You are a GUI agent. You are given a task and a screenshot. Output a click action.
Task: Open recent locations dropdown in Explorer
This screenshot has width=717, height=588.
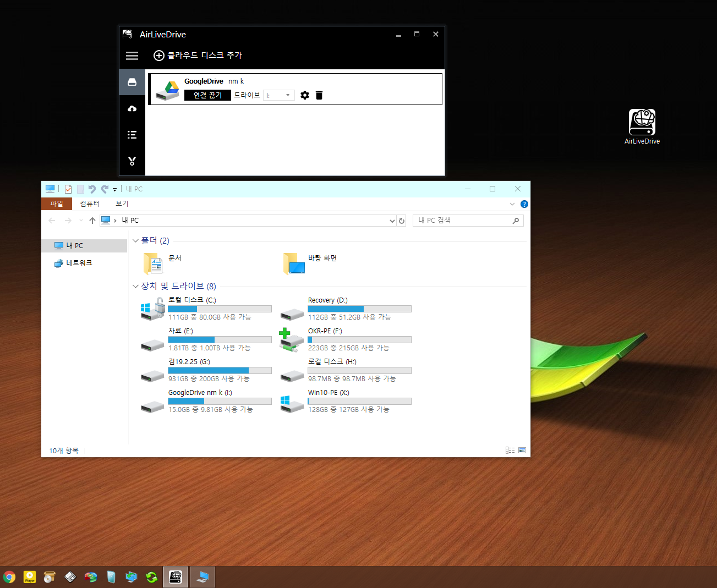81,221
